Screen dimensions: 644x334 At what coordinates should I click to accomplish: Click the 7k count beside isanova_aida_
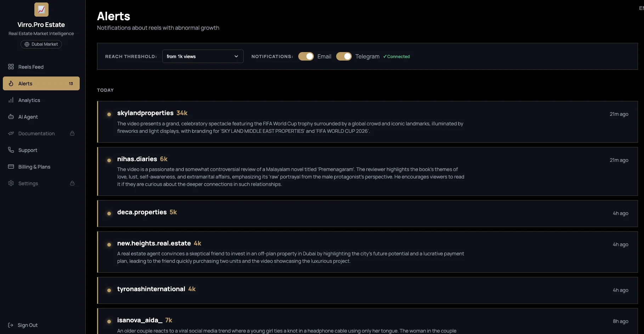pyautogui.click(x=169, y=320)
